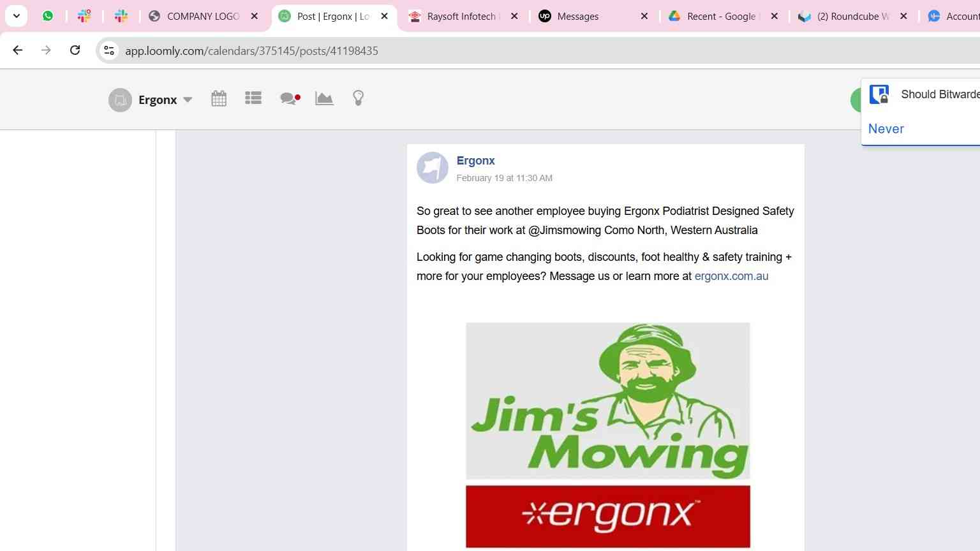980x551 pixels.
Task: Click the Ergonx post profile picture
Action: pyautogui.click(x=433, y=168)
